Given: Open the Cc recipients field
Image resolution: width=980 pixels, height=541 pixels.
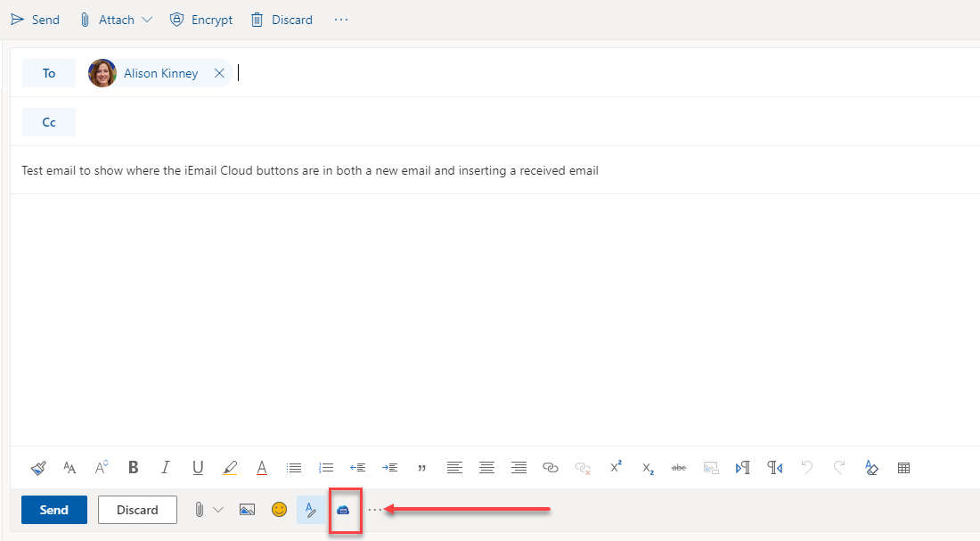Looking at the screenshot, I should 48,121.
